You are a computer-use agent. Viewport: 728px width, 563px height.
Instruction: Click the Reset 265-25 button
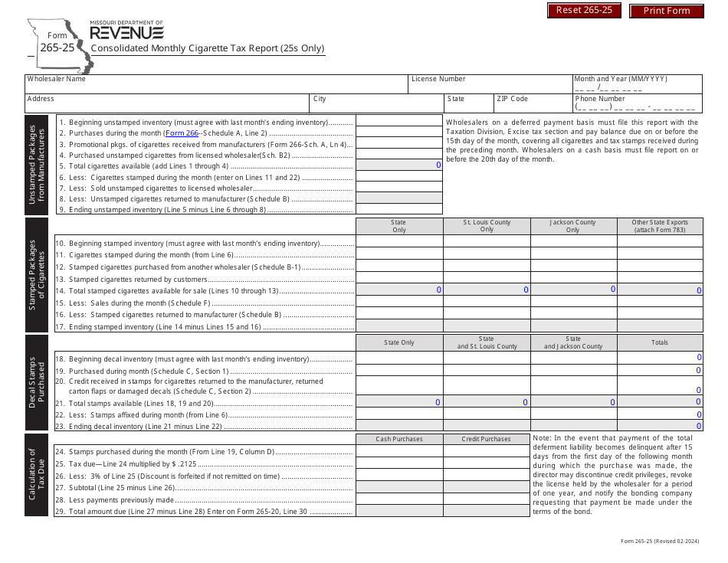pos(583,10)
